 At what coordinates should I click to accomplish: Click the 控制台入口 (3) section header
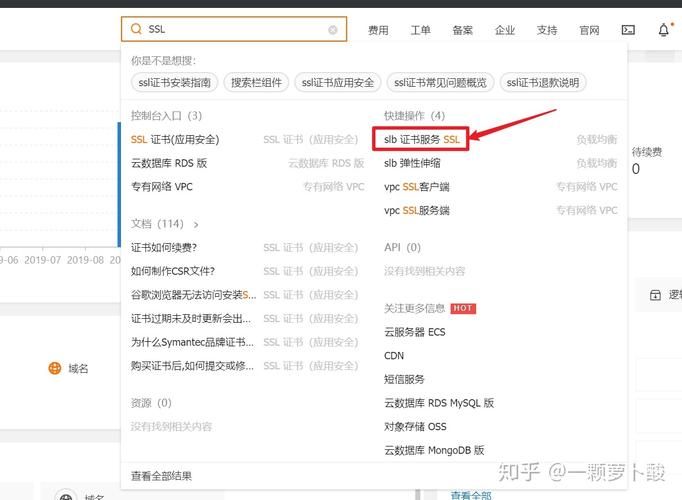166,116
